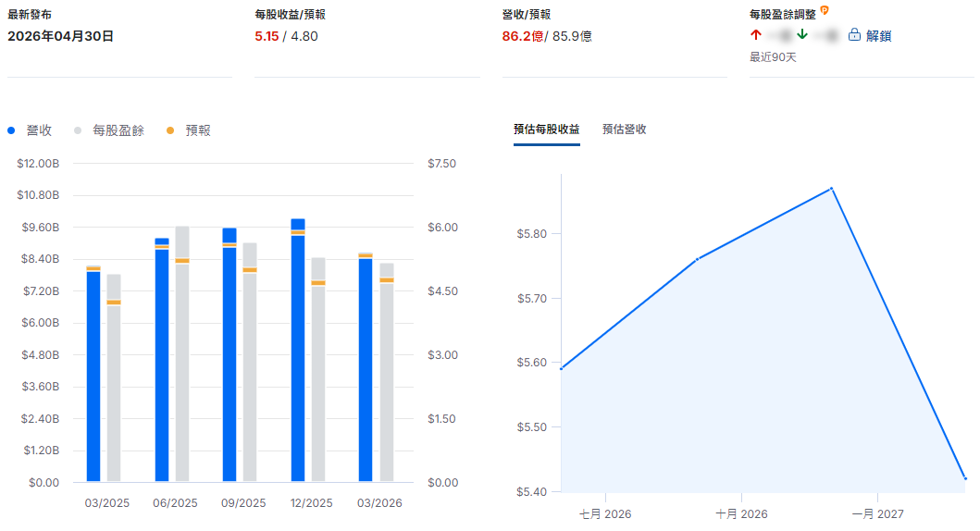Select the blue revenue bar for 12/2025
This screenshot has width=980, height=531.
pyautogui.click(x=298, y=350)
